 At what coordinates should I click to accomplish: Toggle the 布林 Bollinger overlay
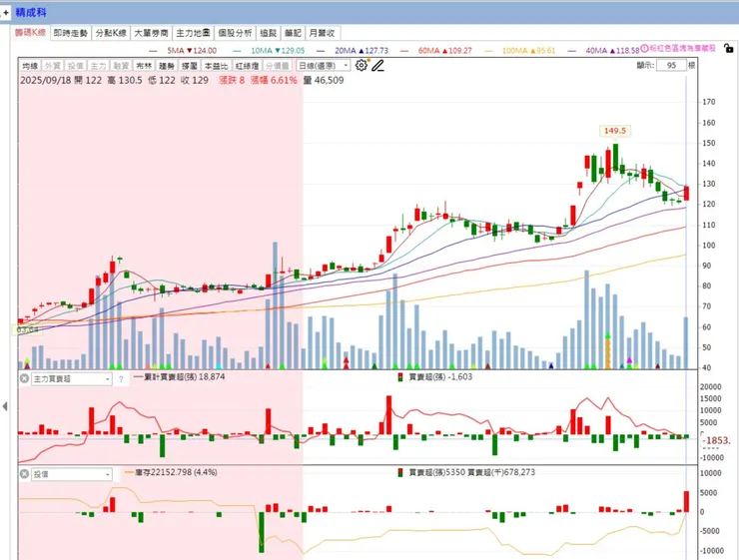[x=144, y=66]
